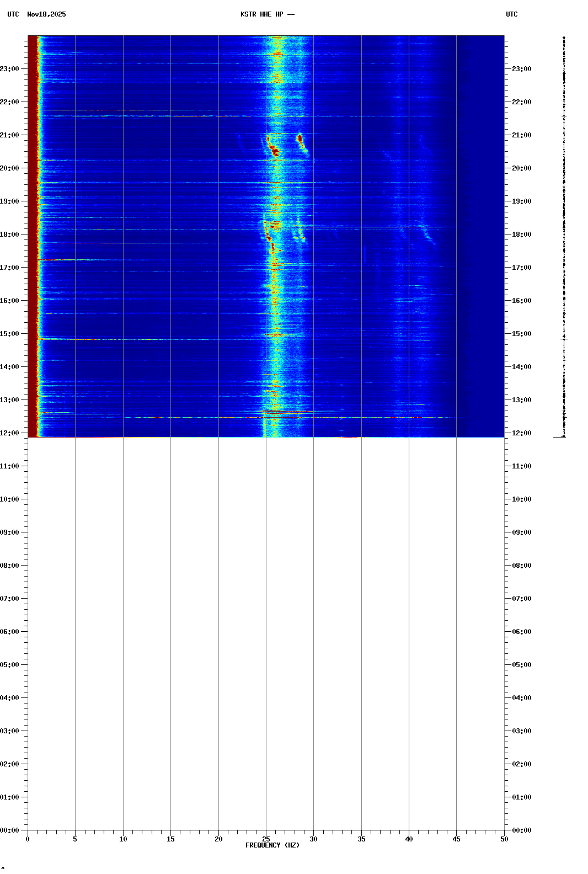588x874 pixels.
Task: Select the 10 Hz frequency axis label
Action: click(x=123, y=839)
